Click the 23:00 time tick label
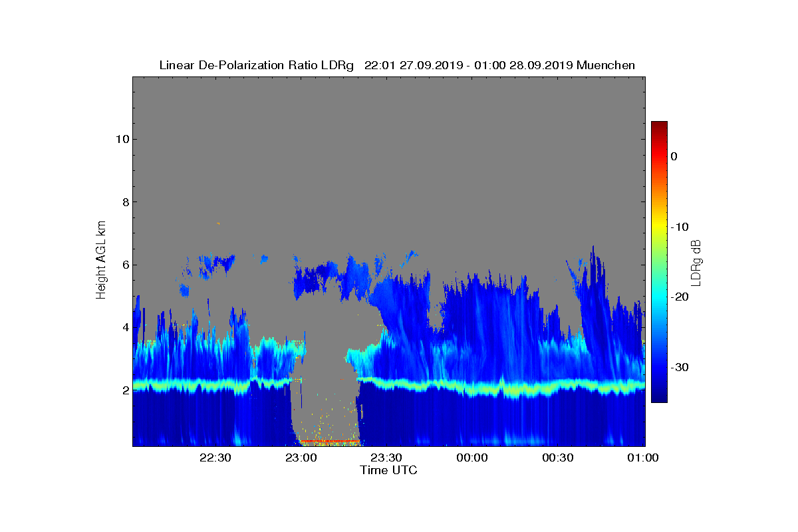Image resolution: width=798 pixels, height=532 pixels. [301, 458]
